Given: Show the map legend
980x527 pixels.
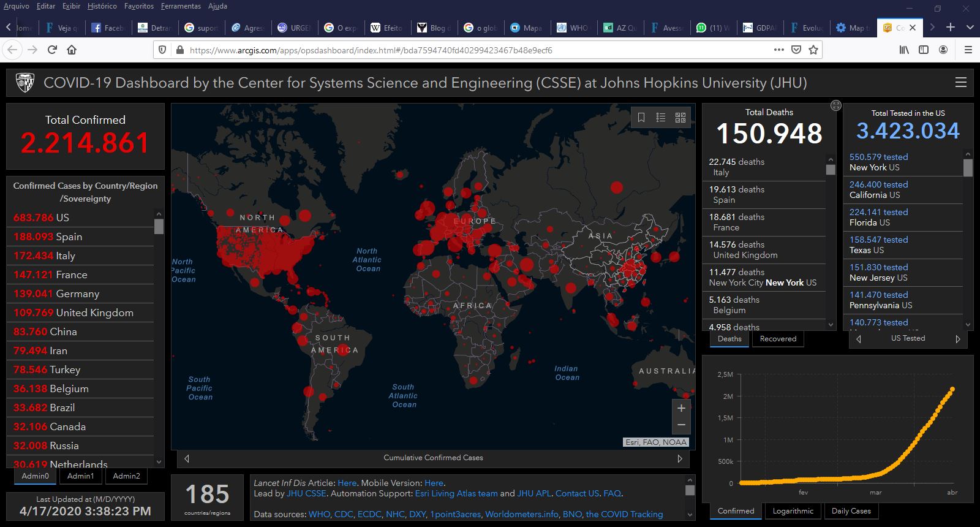Looking at the screenshot, I should [x=661, y=117].
